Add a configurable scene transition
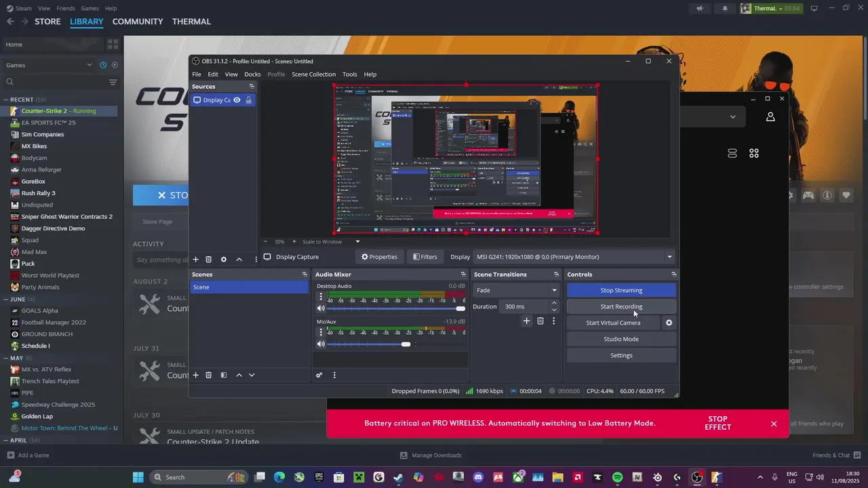This screenshot has width=868, height=488. tap(526, 321)
